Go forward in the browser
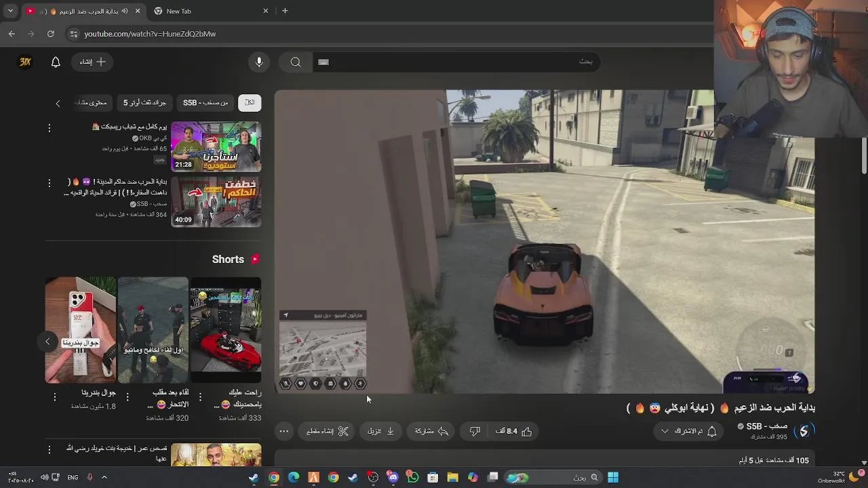 coord(31,33)
